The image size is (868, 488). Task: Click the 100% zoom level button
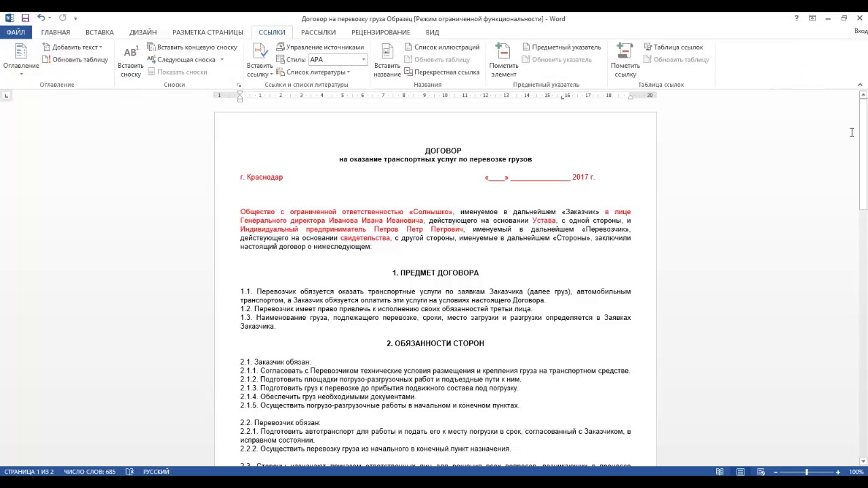[x=856, y=472]
